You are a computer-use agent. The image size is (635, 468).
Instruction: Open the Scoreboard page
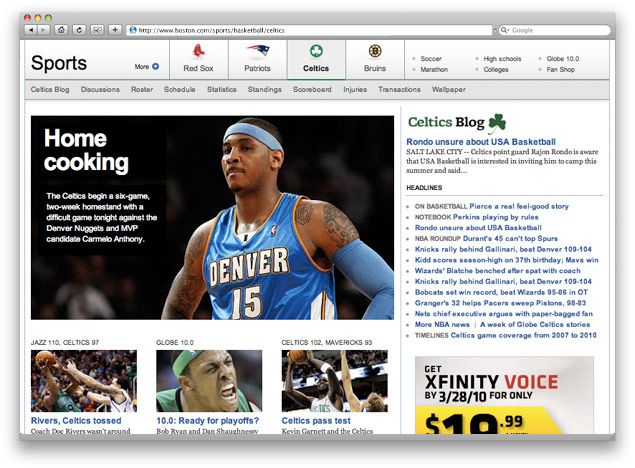pyautogui.click(x=312, y=89)
